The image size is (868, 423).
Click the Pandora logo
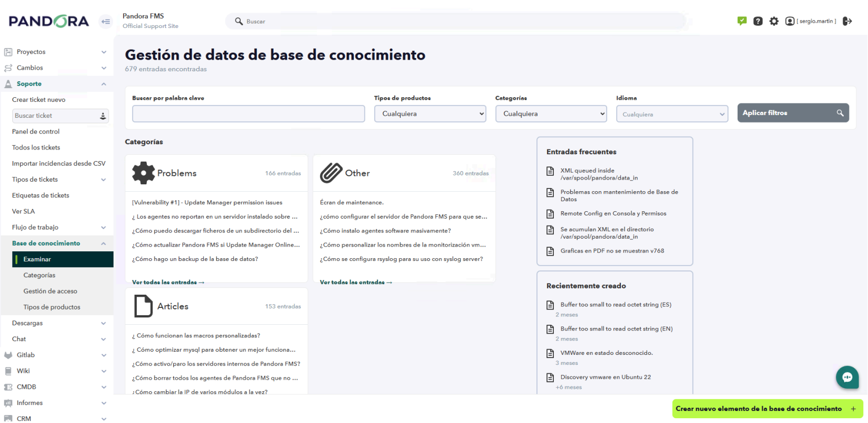click(x=49, y=21)
